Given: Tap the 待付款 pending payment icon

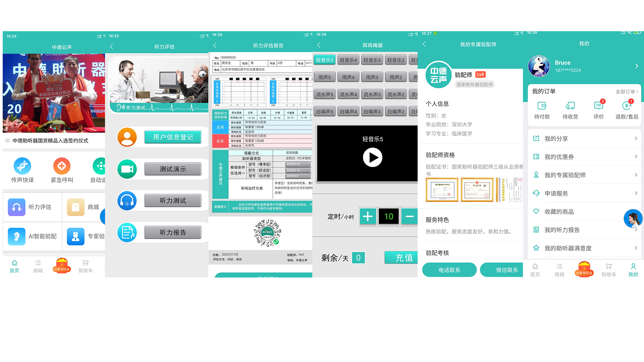Looking at the screenshot, I should coord(542,106).
